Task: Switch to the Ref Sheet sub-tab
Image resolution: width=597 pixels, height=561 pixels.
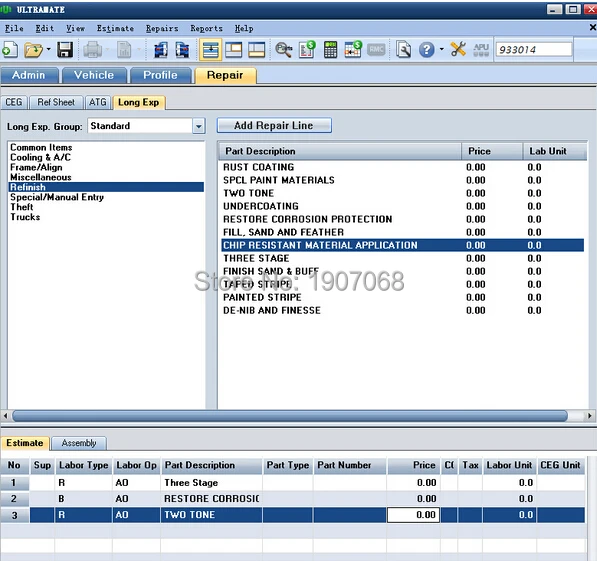Action: click(x=56, y=102)
